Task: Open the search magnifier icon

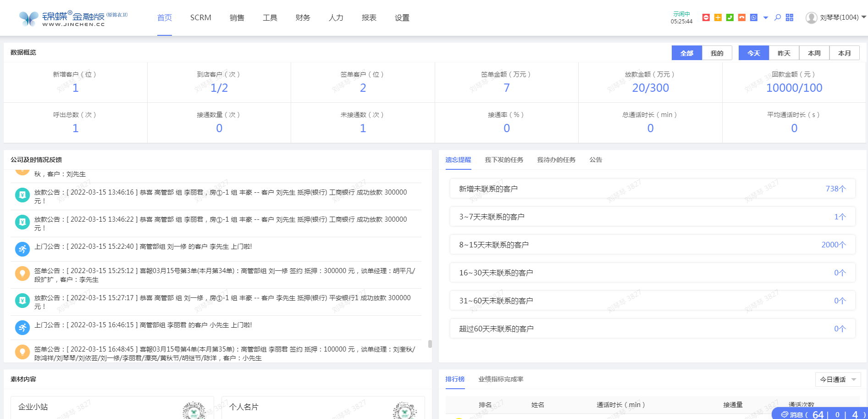Action: tap(778, 17)
